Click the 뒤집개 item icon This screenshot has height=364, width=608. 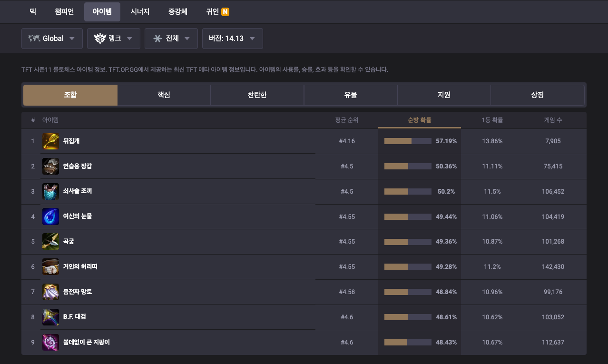click(x=50, y=141)
